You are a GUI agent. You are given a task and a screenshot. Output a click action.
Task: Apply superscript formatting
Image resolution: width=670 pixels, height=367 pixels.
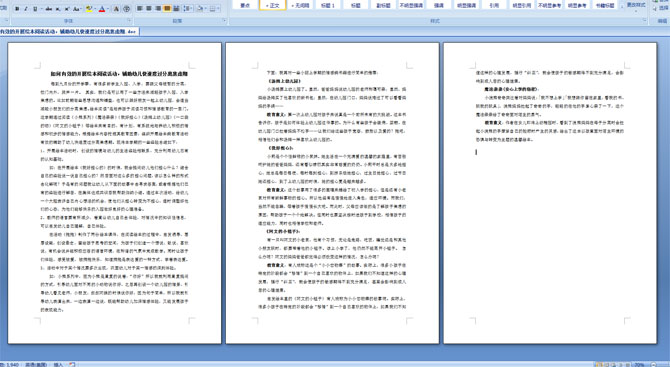coord(67,9)
